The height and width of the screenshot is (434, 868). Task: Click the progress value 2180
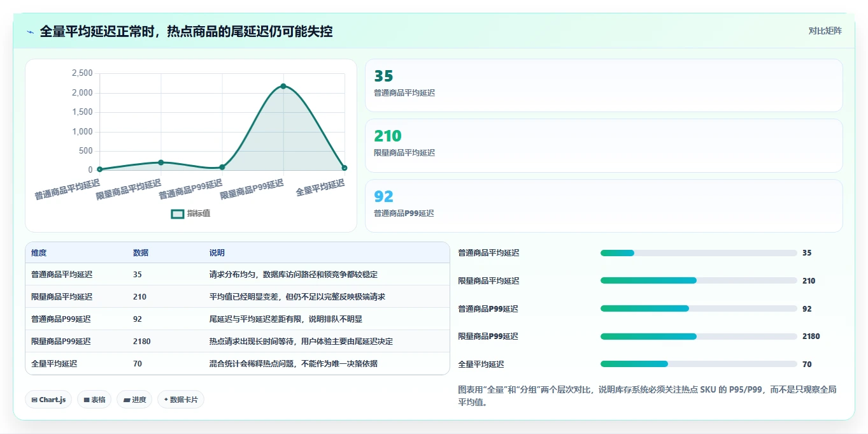pyautogui.click(x=811, y=336)
